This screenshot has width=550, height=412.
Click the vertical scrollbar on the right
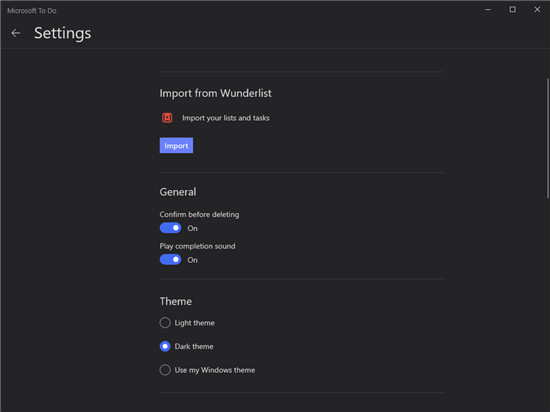coord(548,139)
